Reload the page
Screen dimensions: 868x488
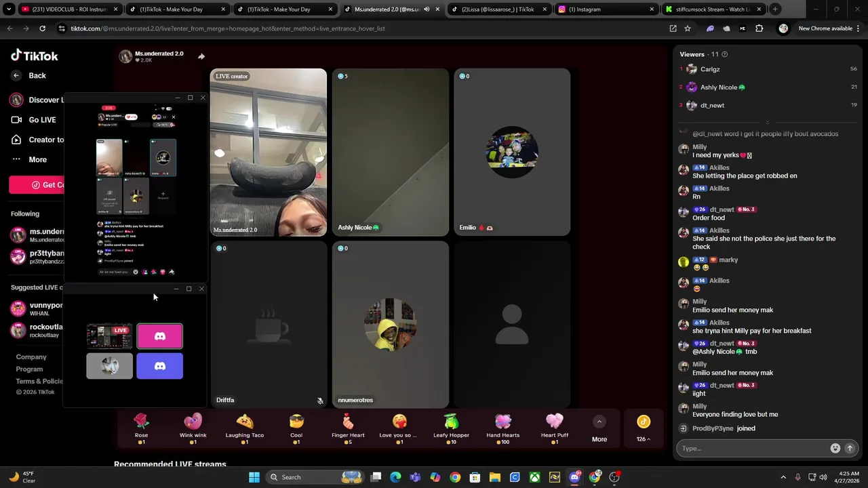coord(42,28)
